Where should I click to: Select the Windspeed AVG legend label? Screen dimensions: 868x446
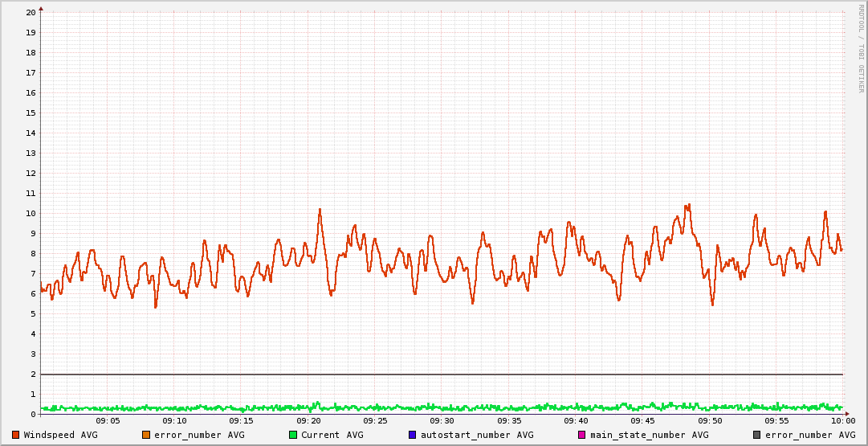tap(60, 435)
